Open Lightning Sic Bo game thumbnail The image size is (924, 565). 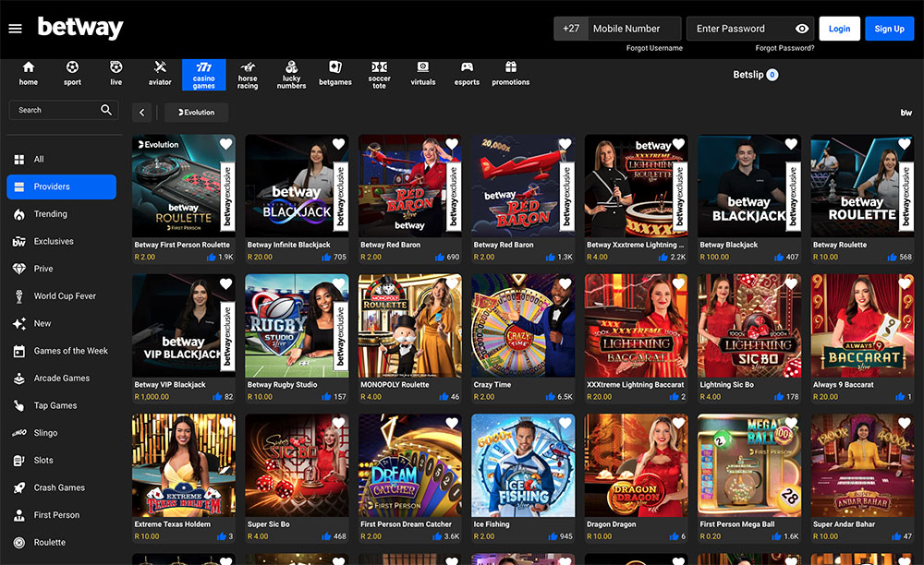point(749,326)
